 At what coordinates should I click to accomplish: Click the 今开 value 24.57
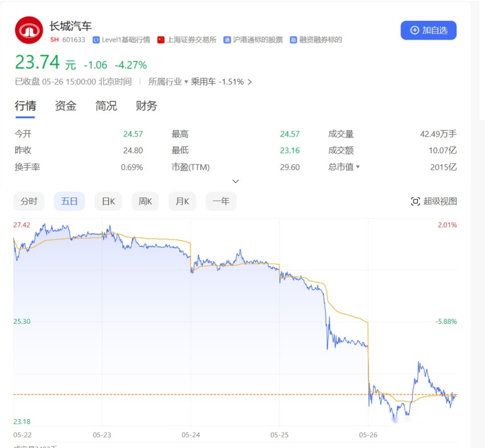(133, 134)
